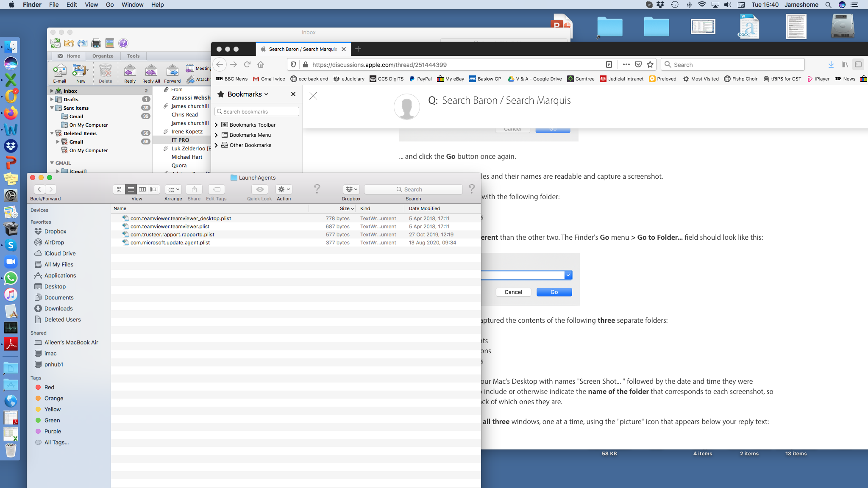Click the Quick Look eye icon
Viewport: 868px width, 488px height.
tap(260, 189)
